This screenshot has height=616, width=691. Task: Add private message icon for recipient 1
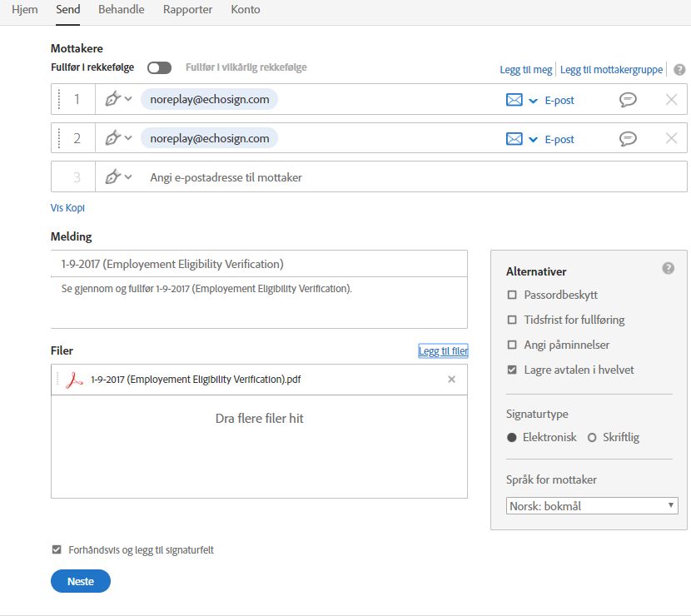point(628,100)
